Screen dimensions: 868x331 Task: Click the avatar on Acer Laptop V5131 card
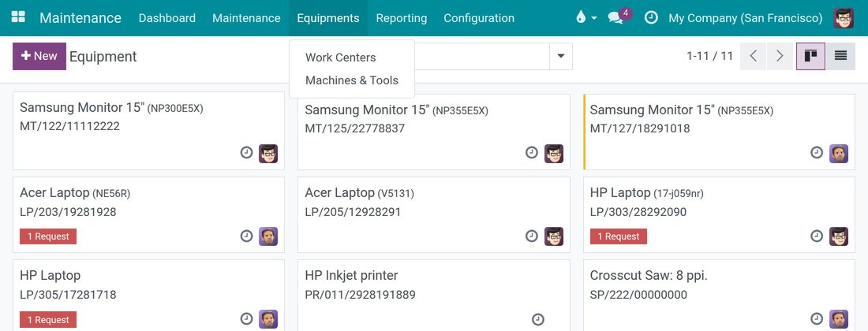(554, 236)
